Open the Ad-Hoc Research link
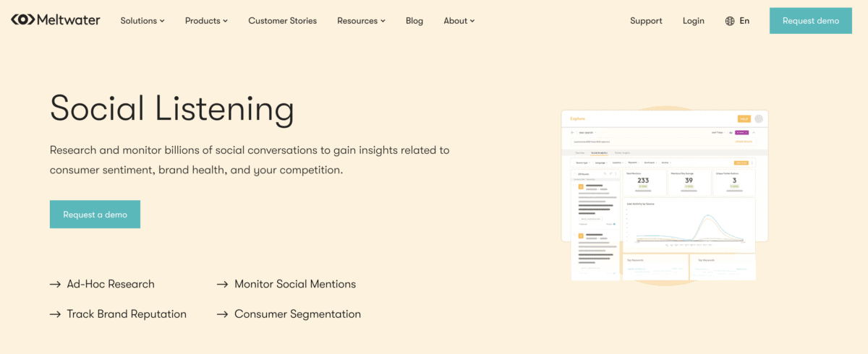868x354 pixels. pyautogui.click(x=111, y=285)
